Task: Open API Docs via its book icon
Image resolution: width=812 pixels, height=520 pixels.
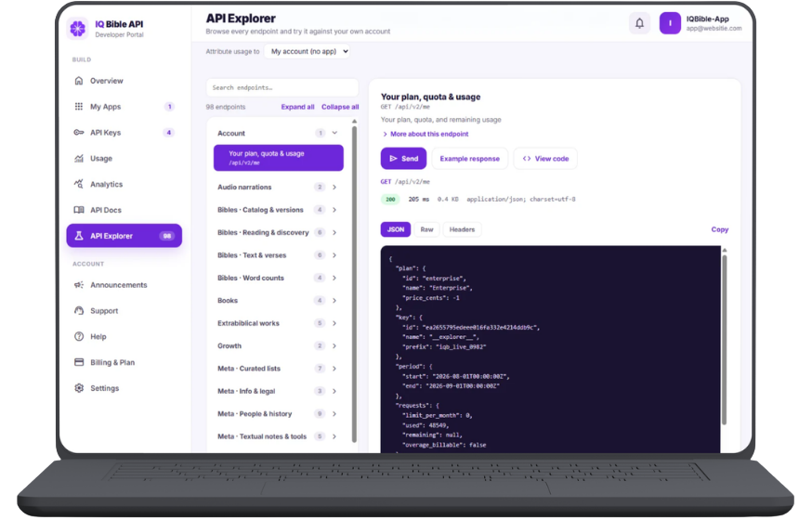Action: 79,210
